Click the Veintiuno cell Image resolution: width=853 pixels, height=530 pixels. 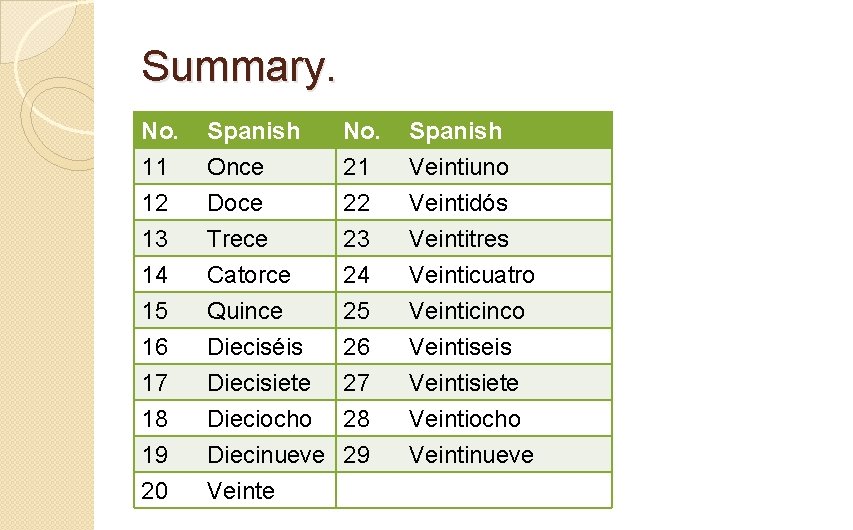pyautogui.click(x=459, y=167)
